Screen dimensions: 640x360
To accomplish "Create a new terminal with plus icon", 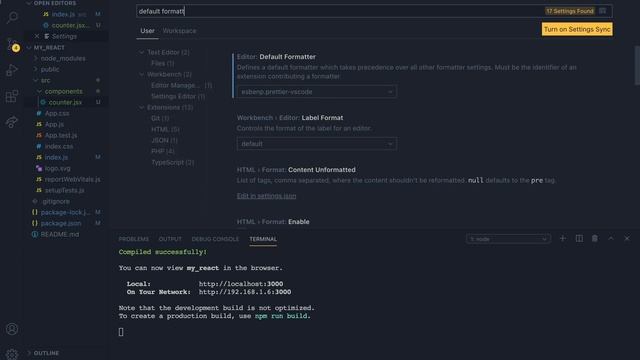I will tap(562, 238).
